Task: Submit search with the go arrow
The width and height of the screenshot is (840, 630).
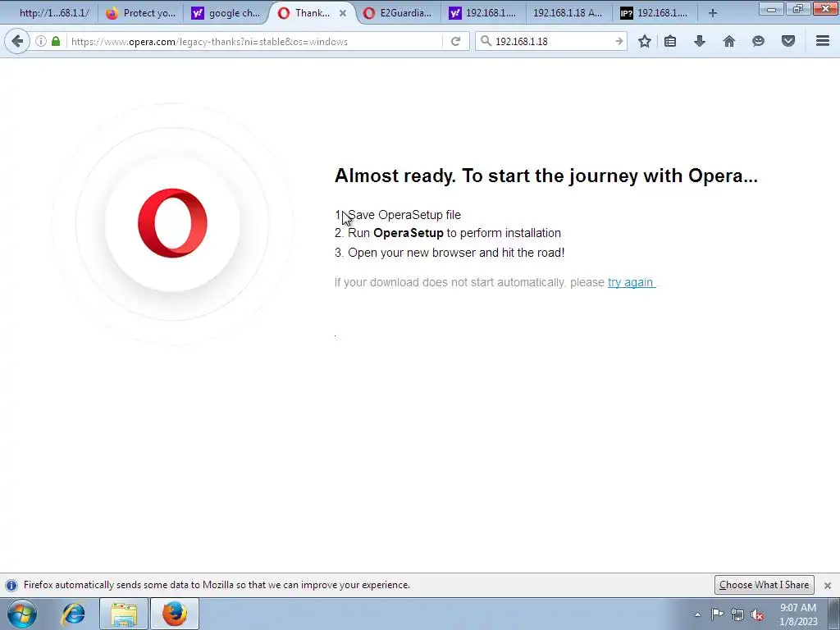Action: (619, 41)
